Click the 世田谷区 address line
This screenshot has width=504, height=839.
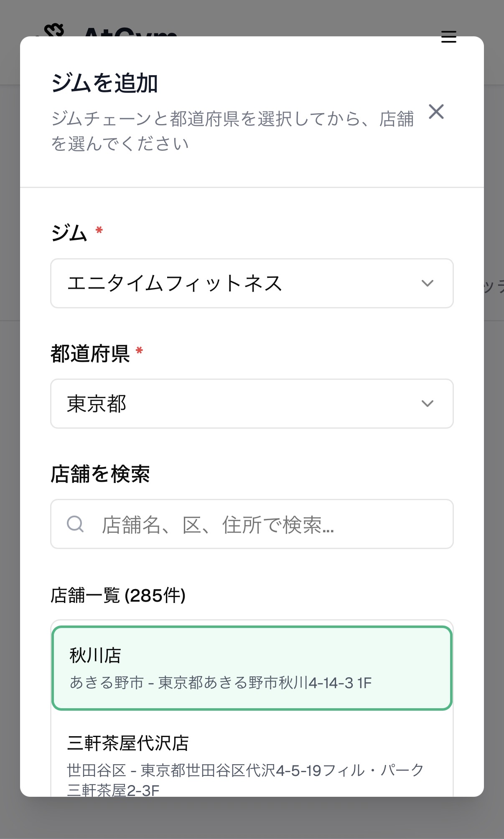coord(245,771)
